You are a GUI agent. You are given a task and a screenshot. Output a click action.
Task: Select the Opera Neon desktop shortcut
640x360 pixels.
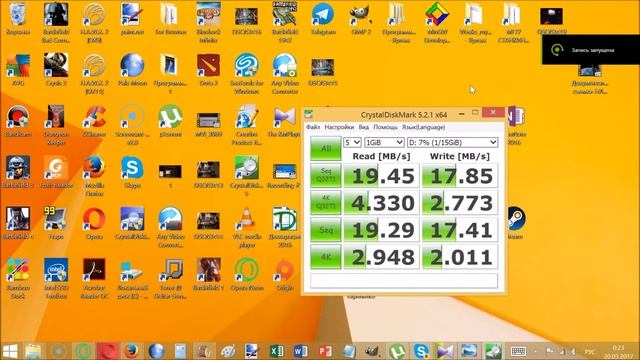pos(247,274)
